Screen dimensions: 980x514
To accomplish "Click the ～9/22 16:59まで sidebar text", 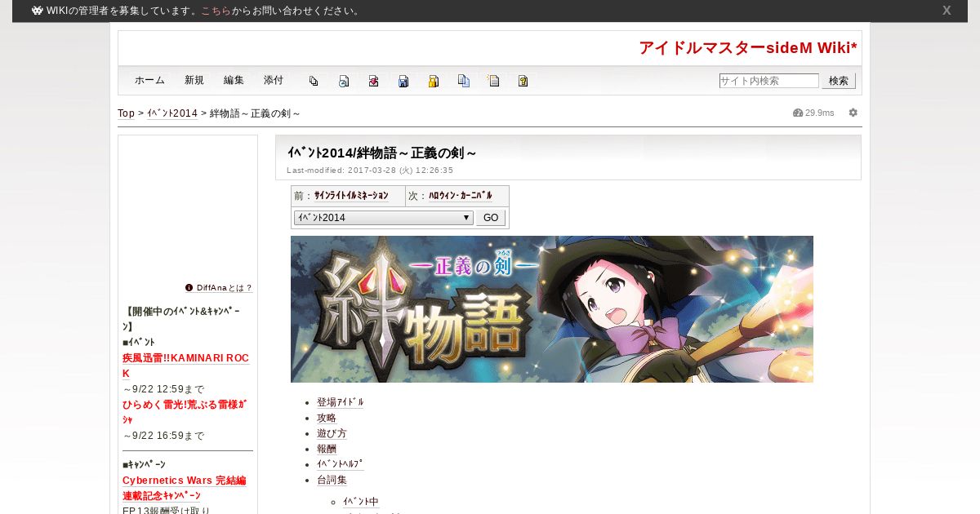I will (163, 436).
